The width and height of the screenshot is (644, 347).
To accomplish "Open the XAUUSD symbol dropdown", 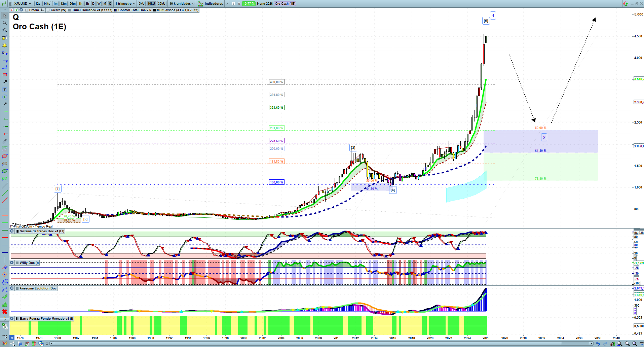I will tap(23, 4).
